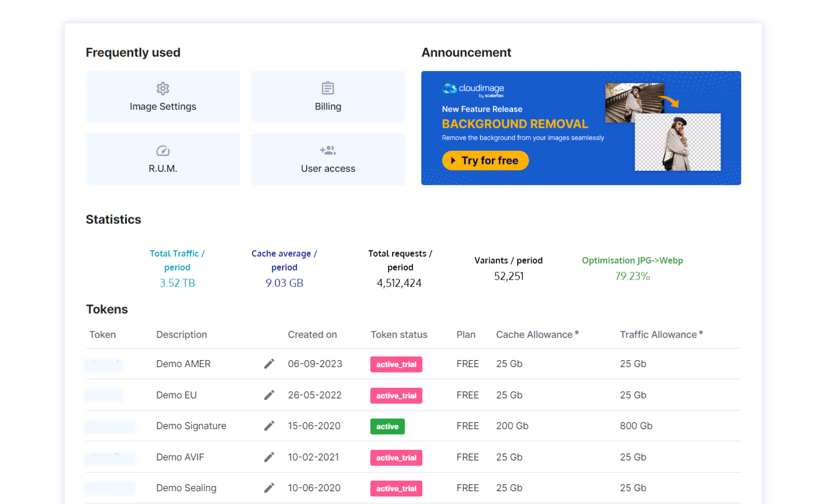Select the Demo AMER description
Screen dimensions: 817x504
point(183,364)
